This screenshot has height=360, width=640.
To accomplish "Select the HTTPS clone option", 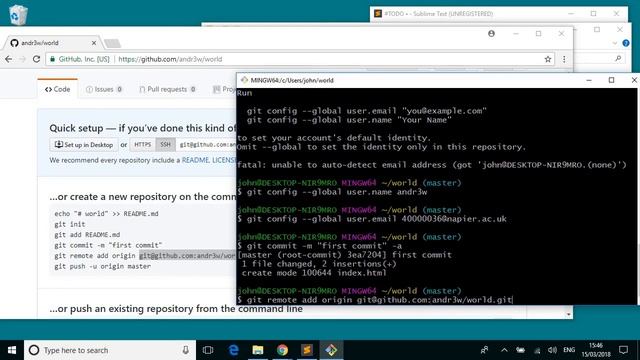I will tap(142, 144).
